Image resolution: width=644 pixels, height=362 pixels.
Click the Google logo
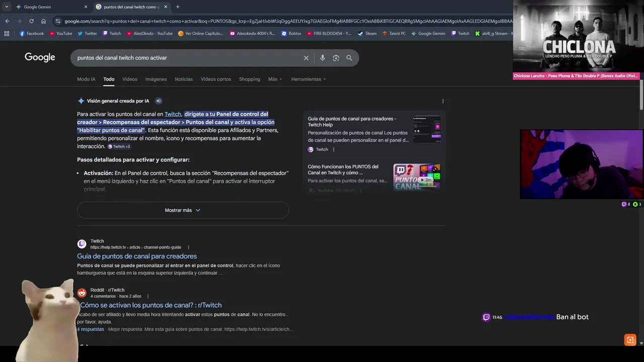coord(40,57)
